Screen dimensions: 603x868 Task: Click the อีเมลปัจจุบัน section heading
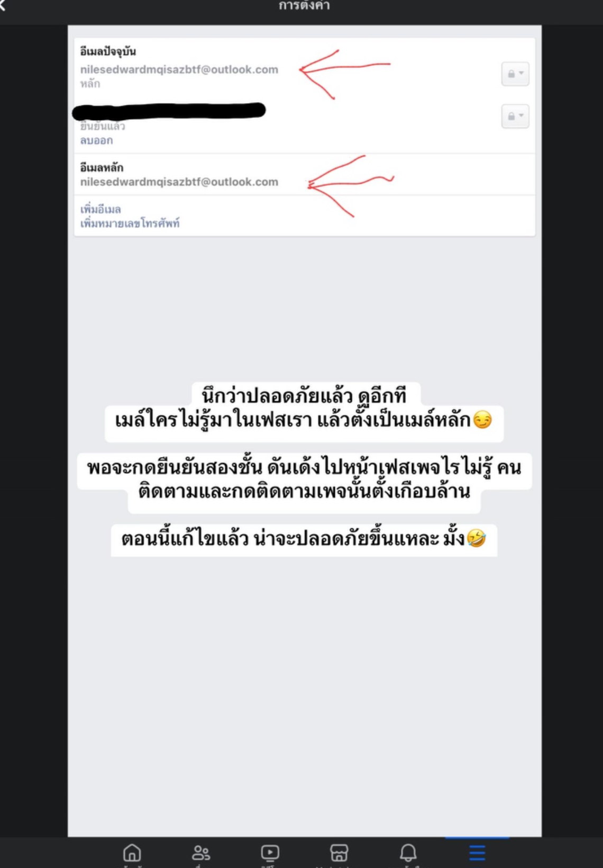point(108,51)
